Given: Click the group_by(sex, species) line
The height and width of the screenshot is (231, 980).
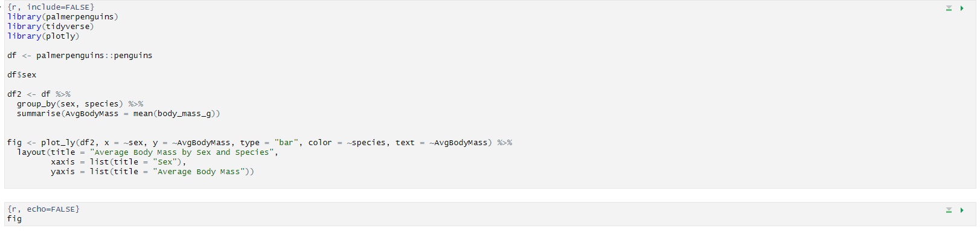Looking at the screenshot, I should [x=80, y=104].
